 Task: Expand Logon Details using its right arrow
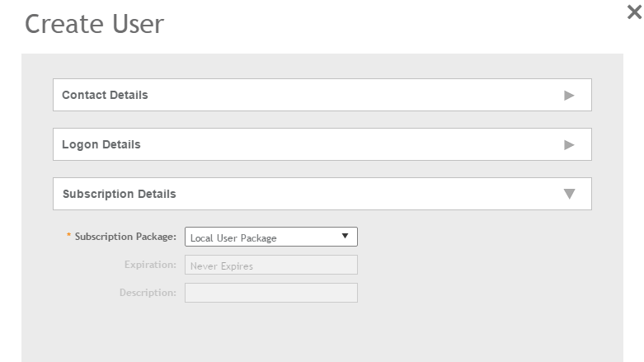click(568, 145)
